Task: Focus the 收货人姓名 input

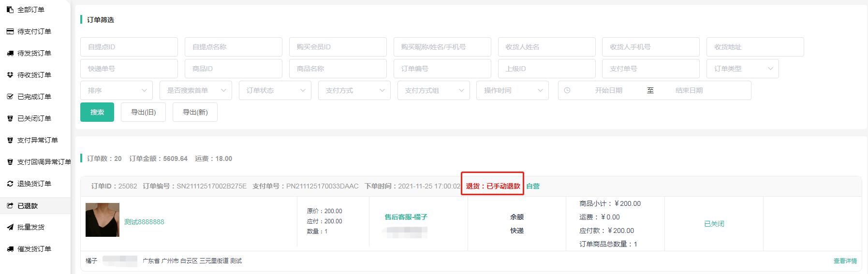Action: click(x=547, y=47)
